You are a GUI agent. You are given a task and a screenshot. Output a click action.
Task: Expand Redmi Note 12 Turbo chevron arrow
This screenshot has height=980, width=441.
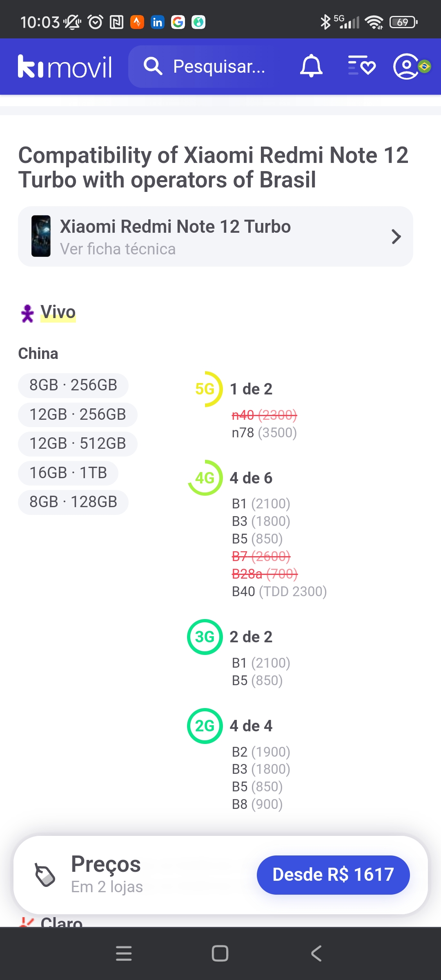[396, 237]
